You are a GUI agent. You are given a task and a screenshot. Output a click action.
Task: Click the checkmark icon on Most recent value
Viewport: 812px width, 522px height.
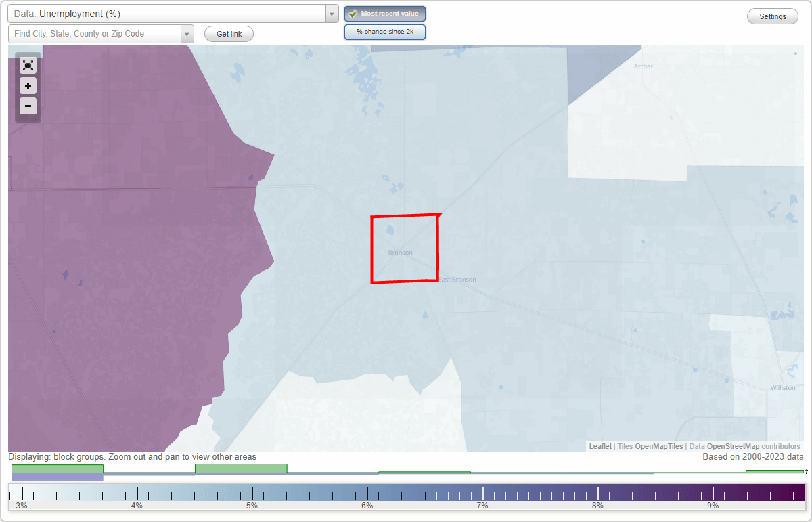tap(353, 14)
